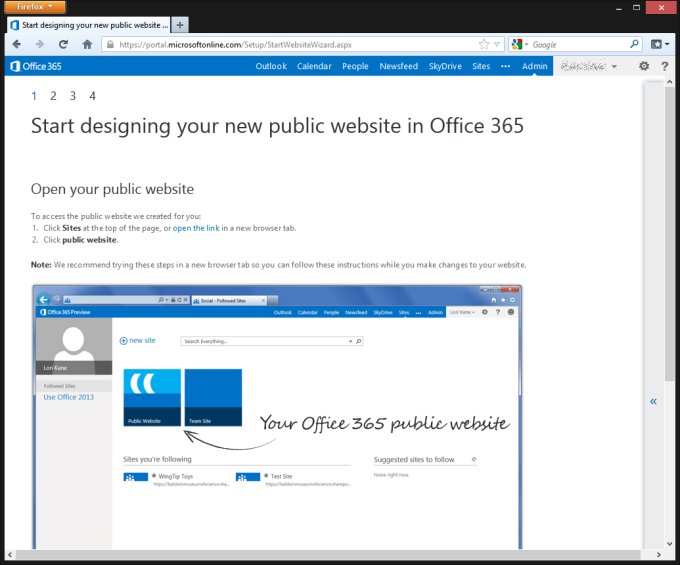Open Office 365 settings gear
Screen dimensions: 680x565
644,66
